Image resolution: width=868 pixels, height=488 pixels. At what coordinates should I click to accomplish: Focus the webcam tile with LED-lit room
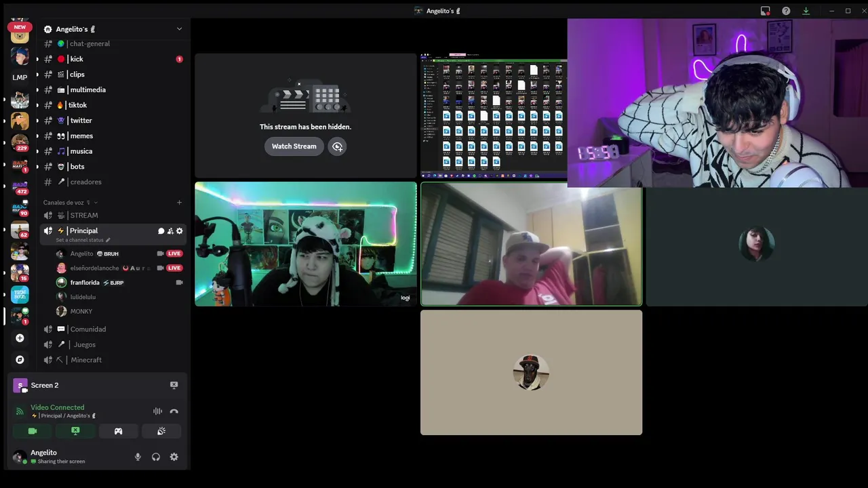(306, 244)
